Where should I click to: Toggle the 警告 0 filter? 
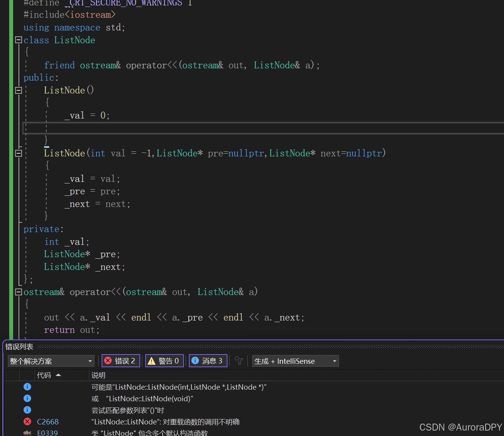click(164, 361)
